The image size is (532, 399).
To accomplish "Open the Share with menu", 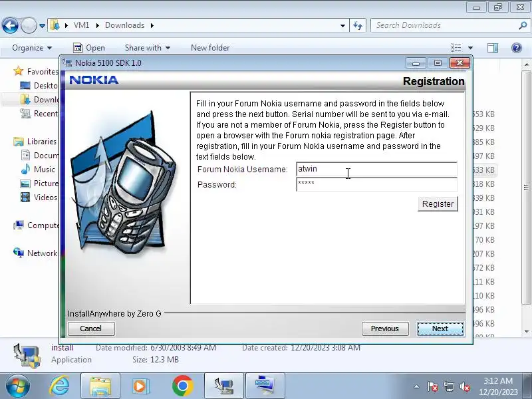I will 147,48.
